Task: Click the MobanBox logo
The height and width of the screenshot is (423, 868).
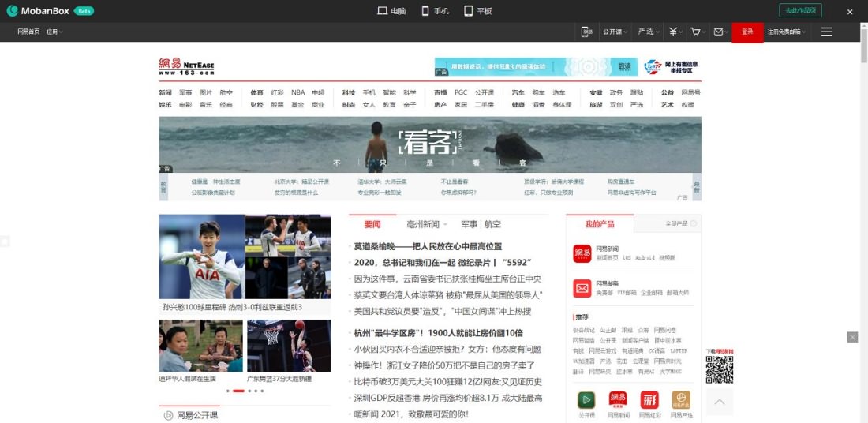Action: pos(50,10)
